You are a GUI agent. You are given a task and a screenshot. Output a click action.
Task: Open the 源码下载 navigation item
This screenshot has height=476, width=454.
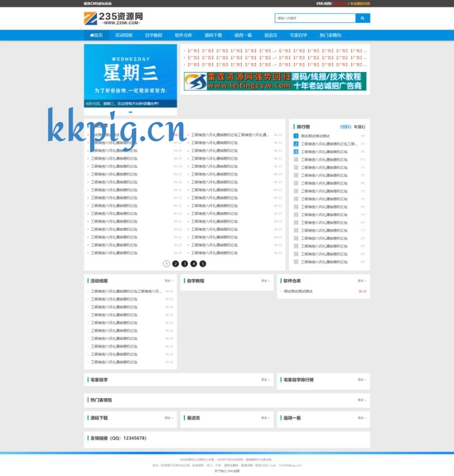pos(213,35)
